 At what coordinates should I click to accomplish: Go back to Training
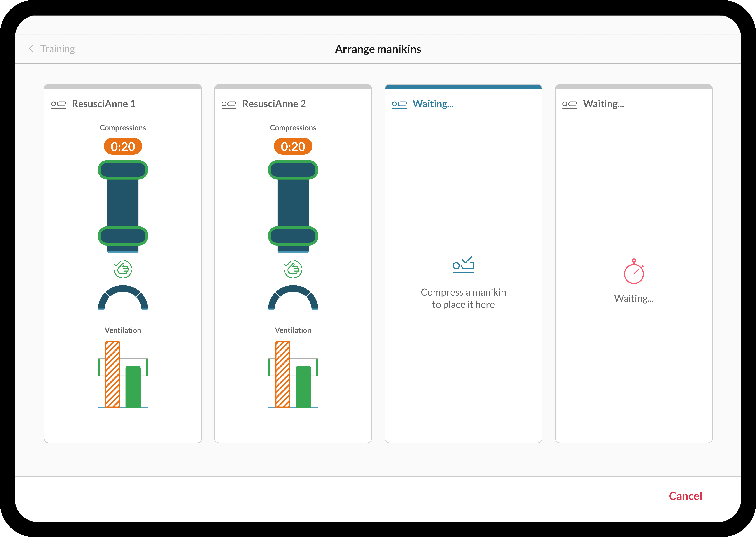pos(58,49)
